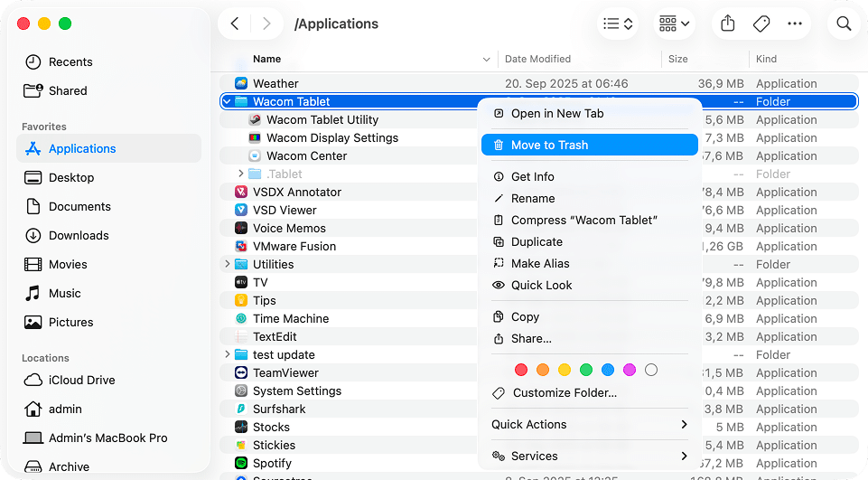Open the More actions ellipsis menu

coord(794,24)
